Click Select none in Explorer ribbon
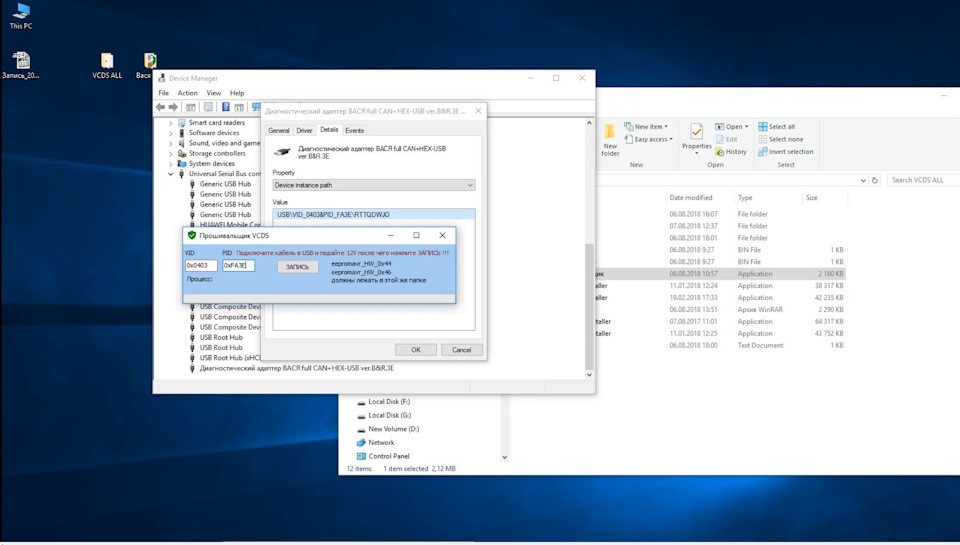 (x=781, y=140)
